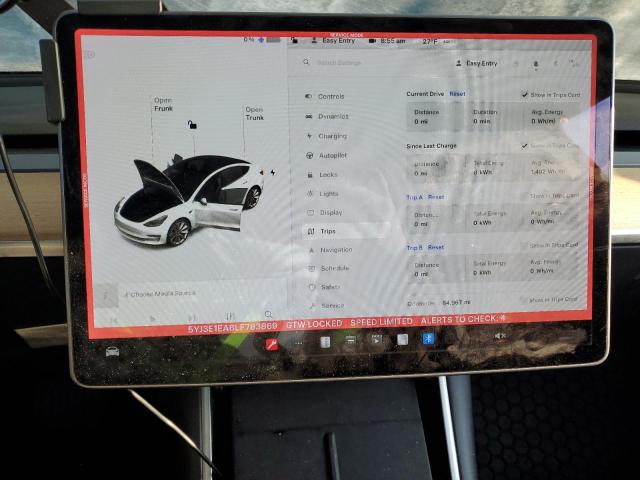Open the Charging settings menu
The width and height of the screenshot is (640, 480).
tap(327, 136)
